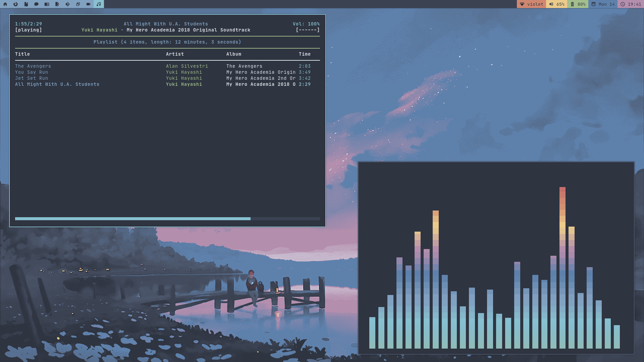Click the violet wifi network indicator
This screenshot has height=362, width=644.
(531, 4)
